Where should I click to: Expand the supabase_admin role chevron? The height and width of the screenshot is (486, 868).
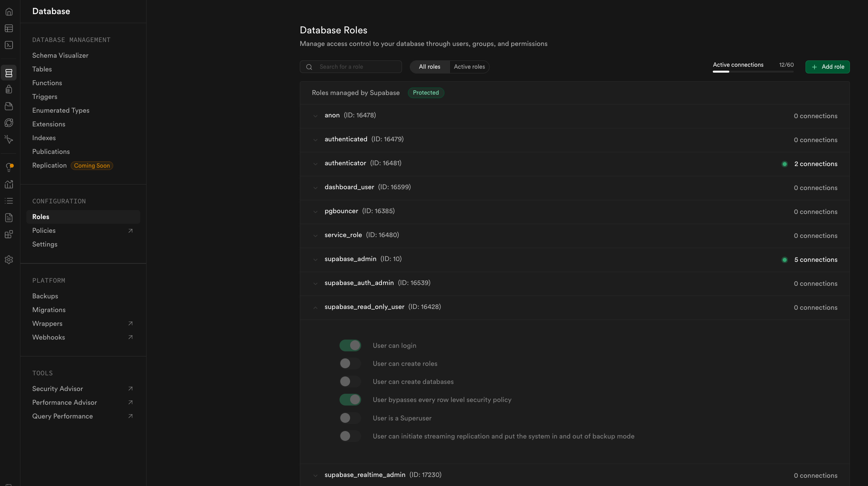tap(315, 259)
